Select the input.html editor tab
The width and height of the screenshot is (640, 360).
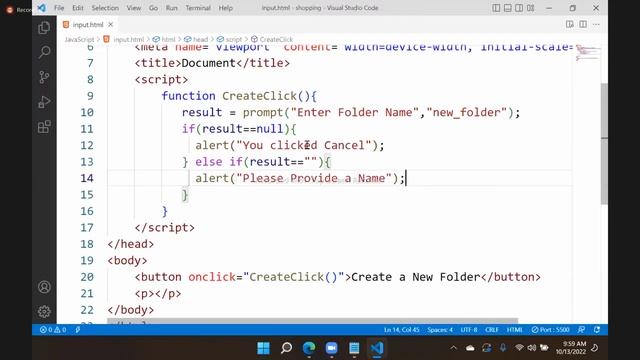click(x=88, y=24)
